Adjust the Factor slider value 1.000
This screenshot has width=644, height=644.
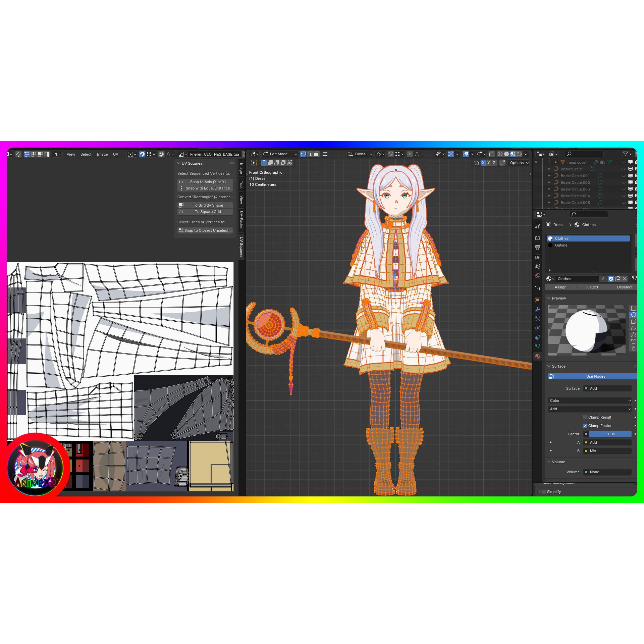(610, 434)
